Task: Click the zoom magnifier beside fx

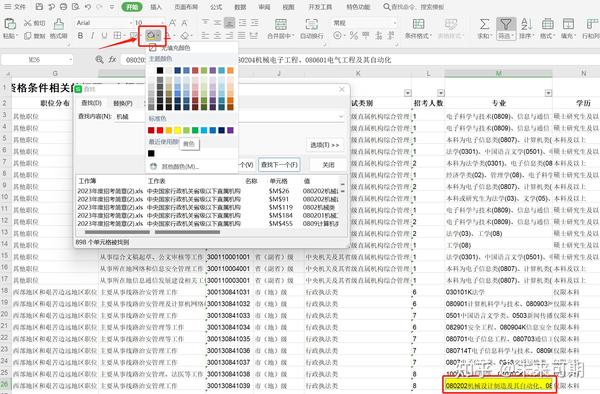Action: coord(99,60)
